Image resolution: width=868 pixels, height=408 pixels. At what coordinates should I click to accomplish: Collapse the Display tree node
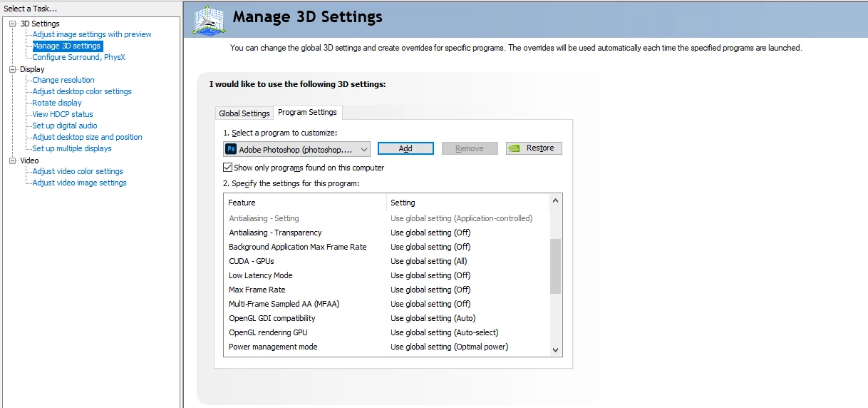[12, 69]
